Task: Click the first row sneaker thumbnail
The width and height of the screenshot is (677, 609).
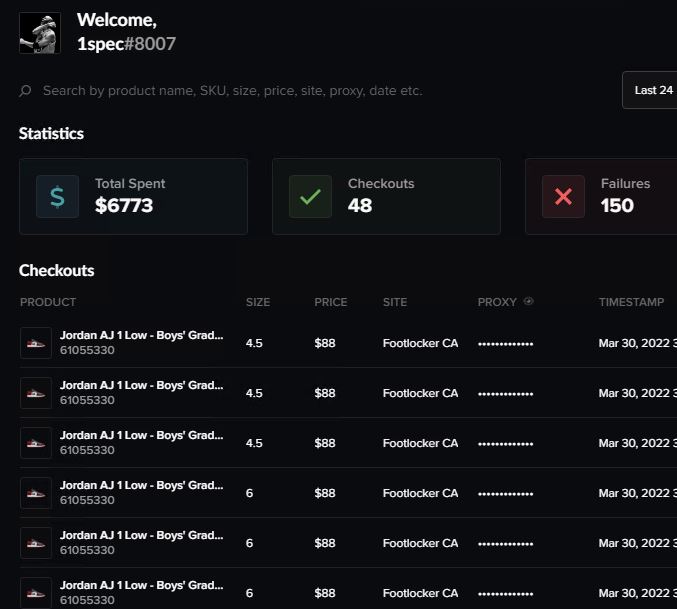Action: (36, 343)
